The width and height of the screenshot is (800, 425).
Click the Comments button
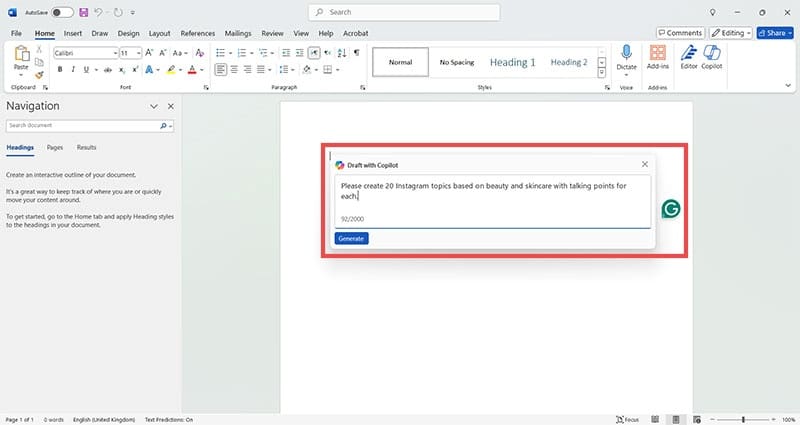[x=681, y=33]
